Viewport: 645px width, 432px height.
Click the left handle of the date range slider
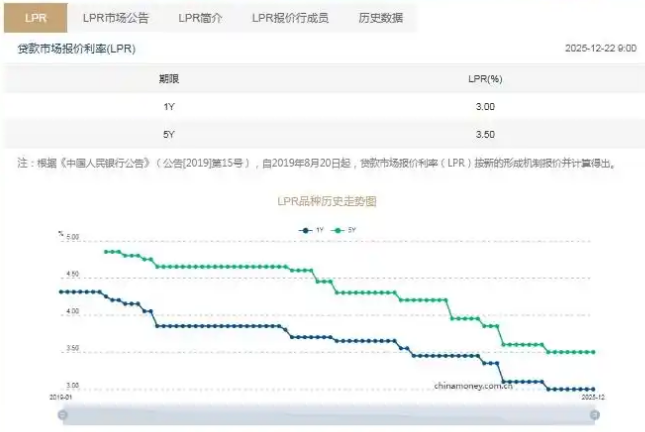(62, 414)
